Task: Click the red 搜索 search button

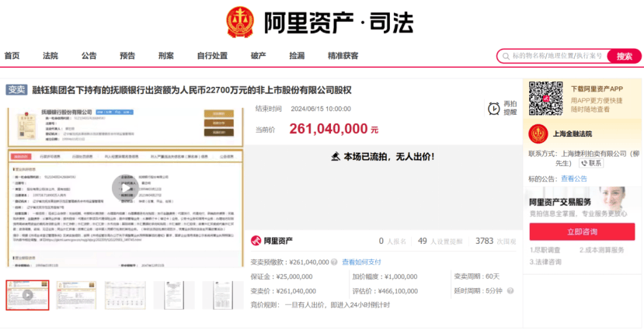Action: coord(624,56)
